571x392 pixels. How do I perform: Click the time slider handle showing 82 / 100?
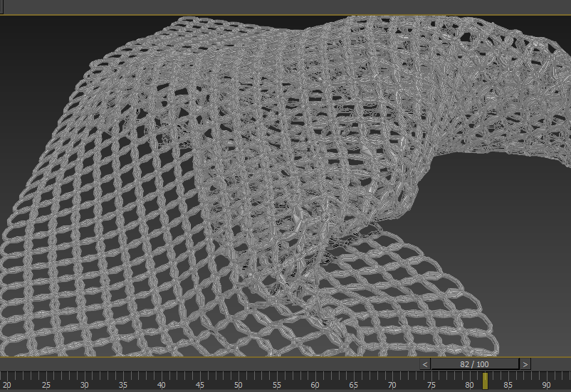pyautogui.click(x=474, y=364)
